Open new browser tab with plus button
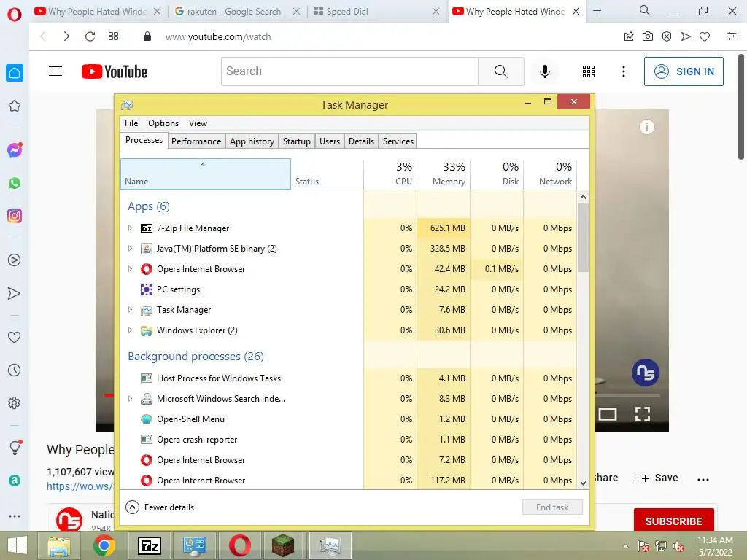Screen dimensions: 747x560 [597, 11]
